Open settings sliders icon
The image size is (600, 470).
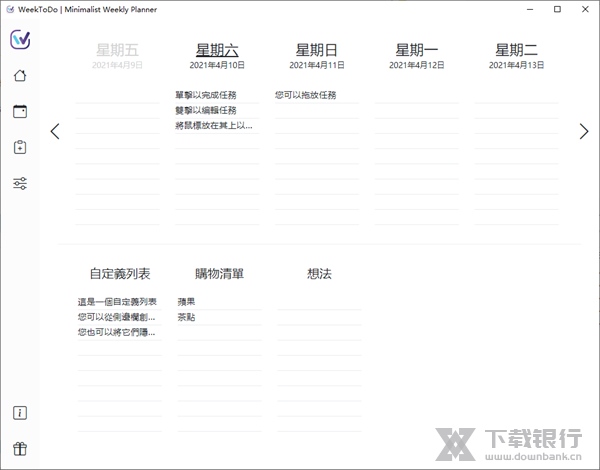pos(20,183)
